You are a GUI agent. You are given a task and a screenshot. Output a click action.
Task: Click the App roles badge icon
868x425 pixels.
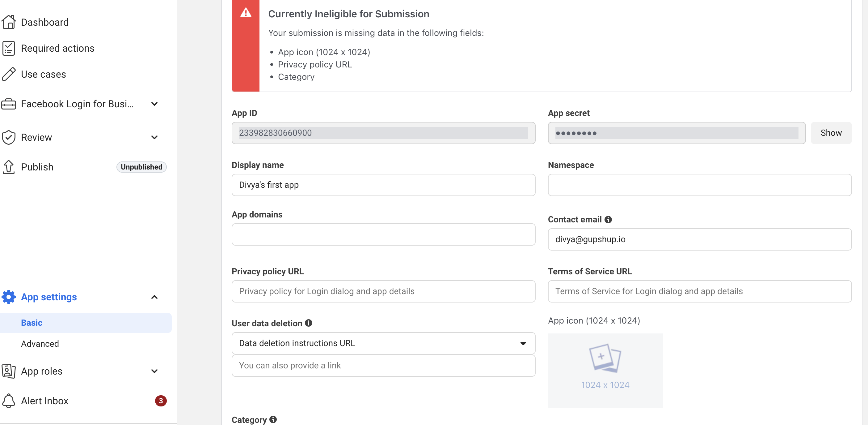pyautogui.click(x=9, y=371)
